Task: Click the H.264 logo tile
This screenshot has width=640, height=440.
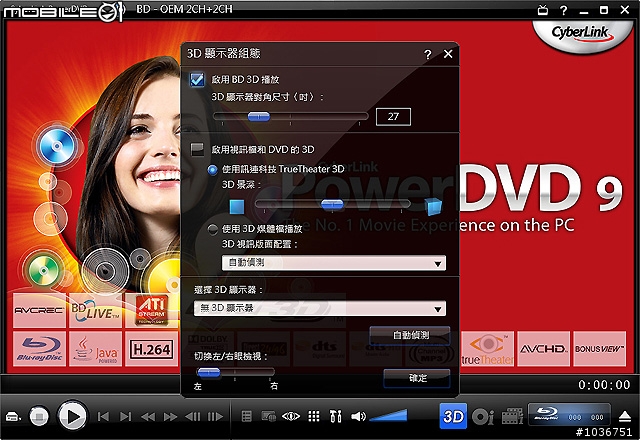Action: tap(151, 349)
